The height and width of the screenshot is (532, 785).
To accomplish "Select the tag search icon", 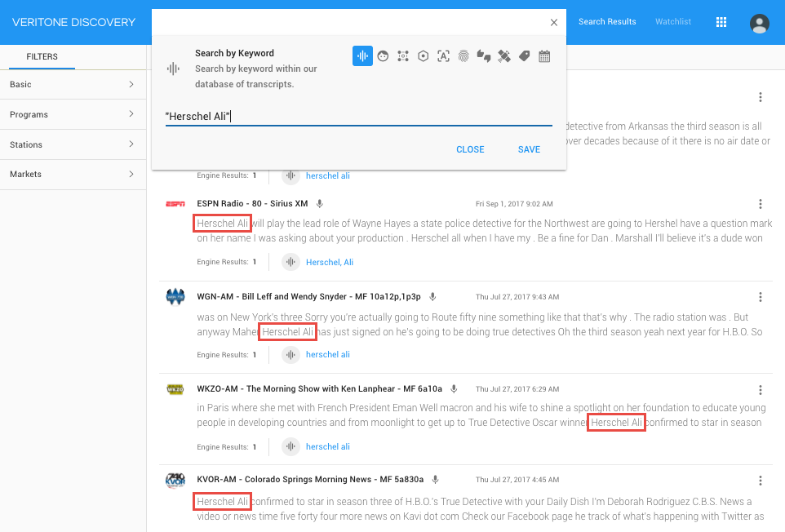I will [x=524, y=56].
